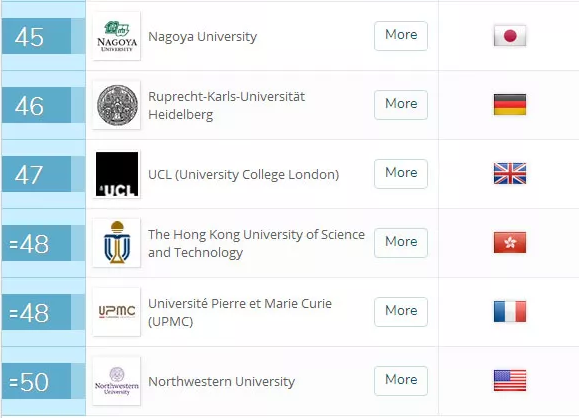This screenshot has width=579, height=418.
Task: Open More for Université Pierre et Marie Curie
Action: [x=401, y=312]
